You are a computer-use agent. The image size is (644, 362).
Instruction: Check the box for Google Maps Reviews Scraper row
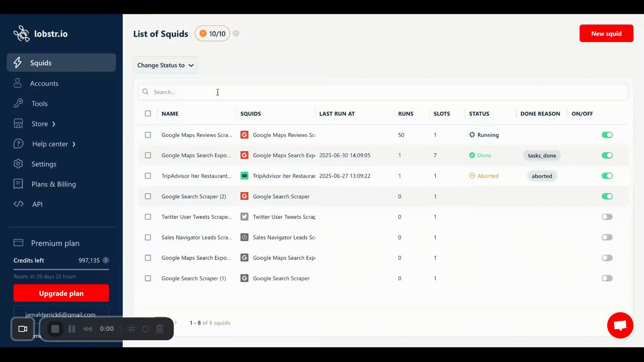click(148, 135)
